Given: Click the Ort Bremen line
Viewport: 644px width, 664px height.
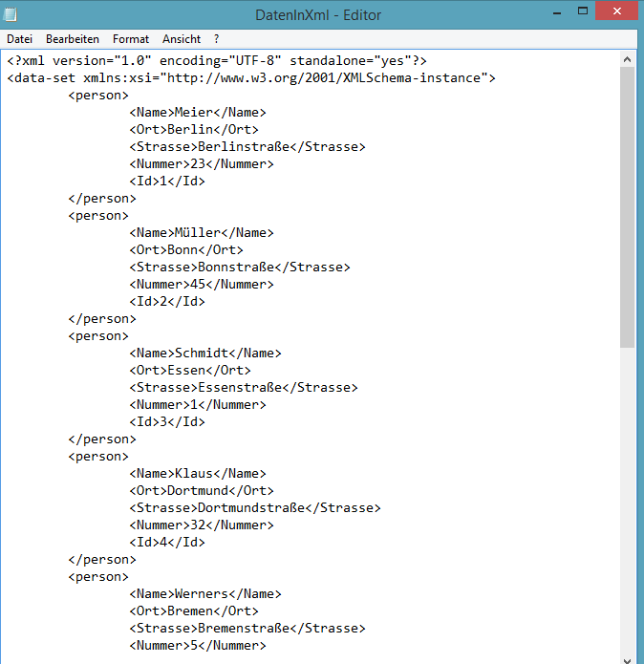Looking at the screenshot, I should [x=194, y=611].
